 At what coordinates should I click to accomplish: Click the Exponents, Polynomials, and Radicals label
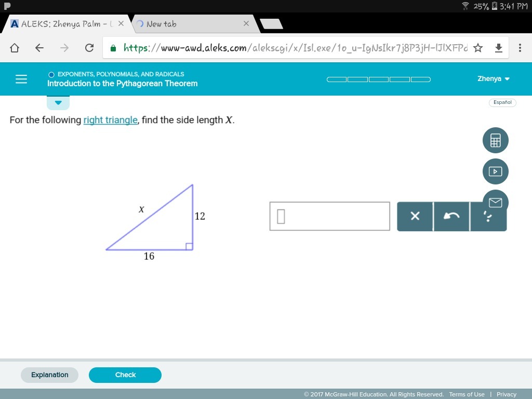coord(121,74)
